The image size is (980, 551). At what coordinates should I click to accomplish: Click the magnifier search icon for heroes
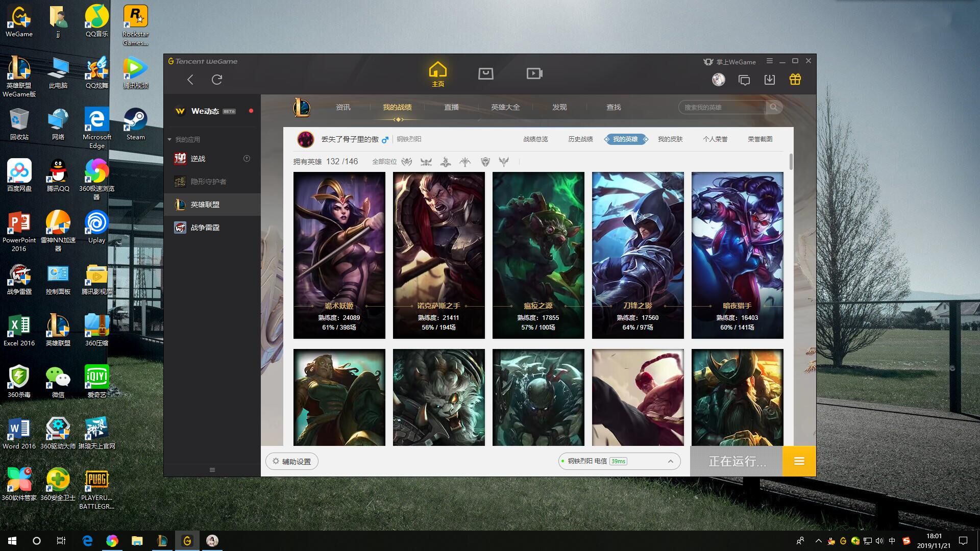point(774,107)
